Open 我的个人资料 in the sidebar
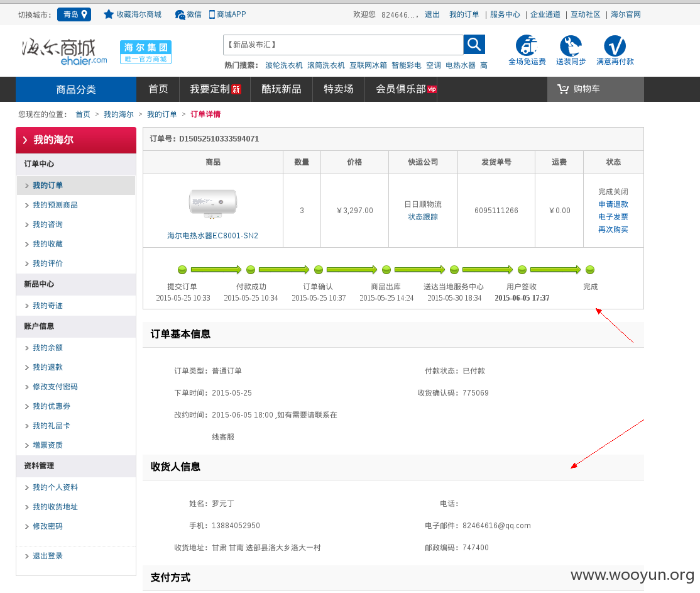The image size is (700, 593). (x=55, y=487)
